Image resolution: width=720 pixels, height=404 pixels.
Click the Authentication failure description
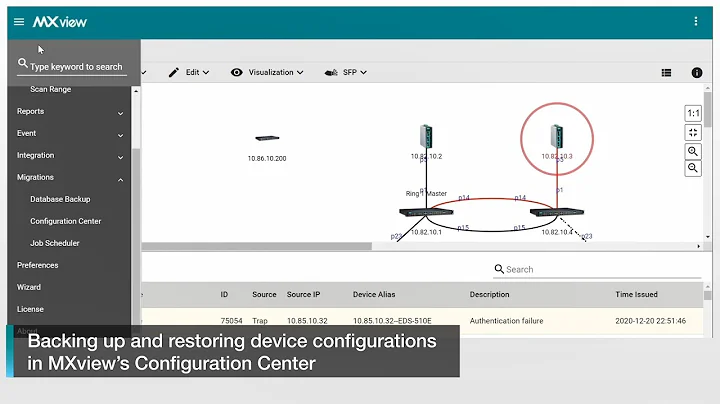tap(506, 321)
